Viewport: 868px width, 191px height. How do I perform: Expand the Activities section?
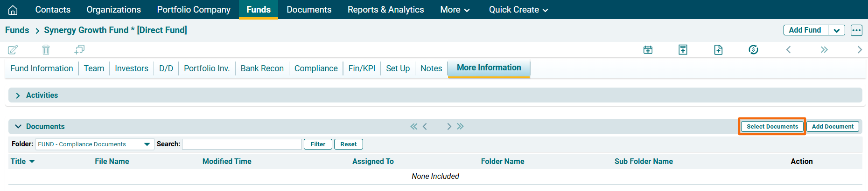tap(18, 95)
